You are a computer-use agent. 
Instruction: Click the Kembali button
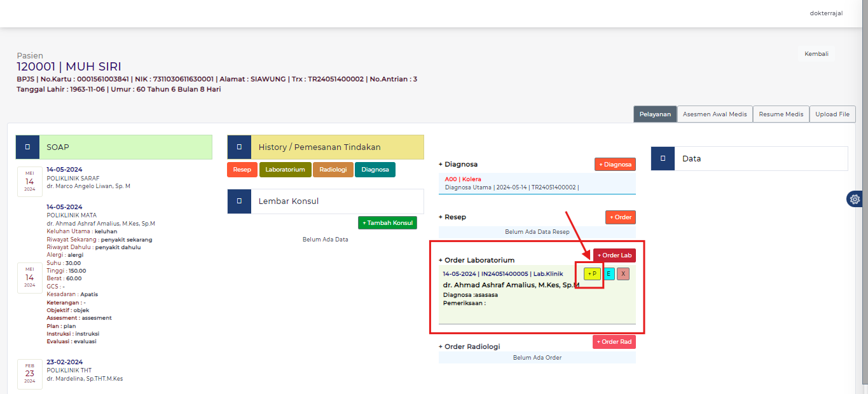point(816,54)
